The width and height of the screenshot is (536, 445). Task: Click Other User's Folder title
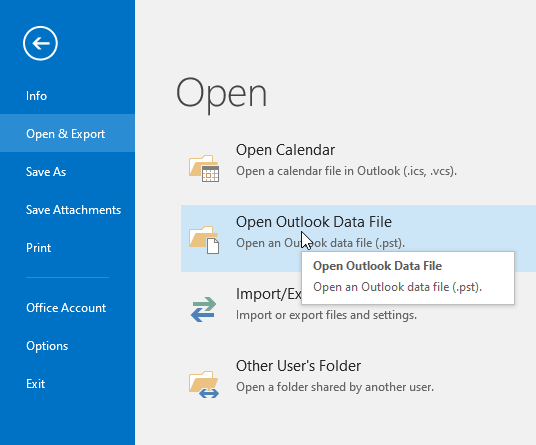(298, 366)
